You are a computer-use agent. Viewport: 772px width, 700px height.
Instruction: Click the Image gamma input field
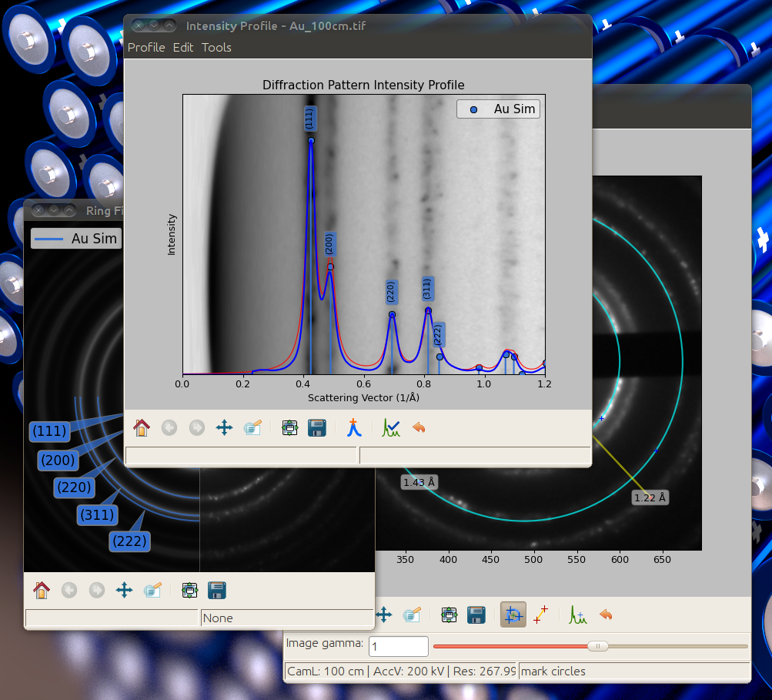(x=398, y=646)
